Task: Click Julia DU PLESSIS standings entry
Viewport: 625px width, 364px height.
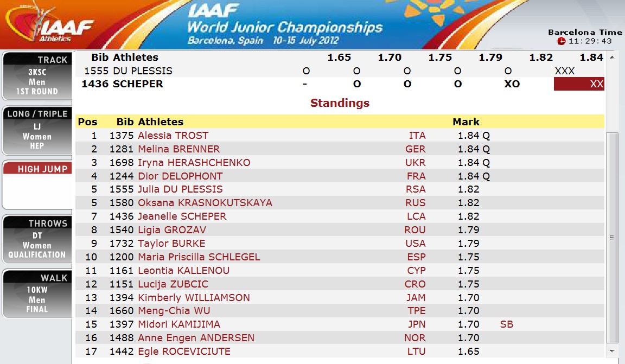Action: [x=180, y=189]
